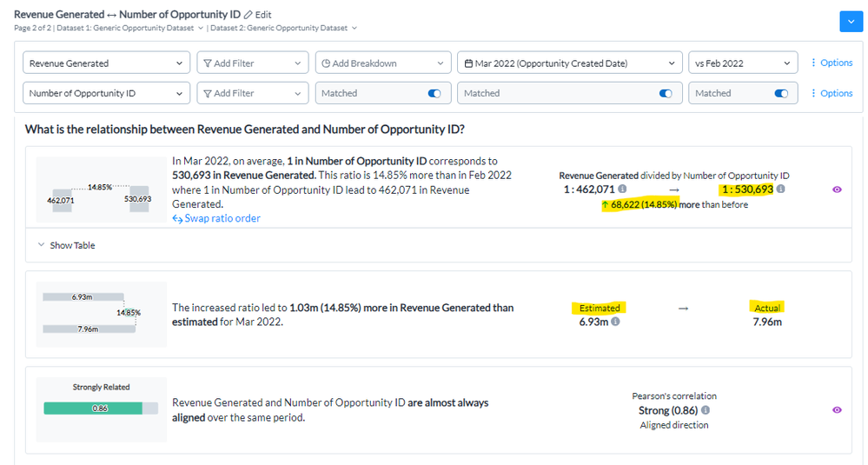Screen dimensions: 868x465
Task: Click the clock icon in Add Breakdown
Action: 326,63
